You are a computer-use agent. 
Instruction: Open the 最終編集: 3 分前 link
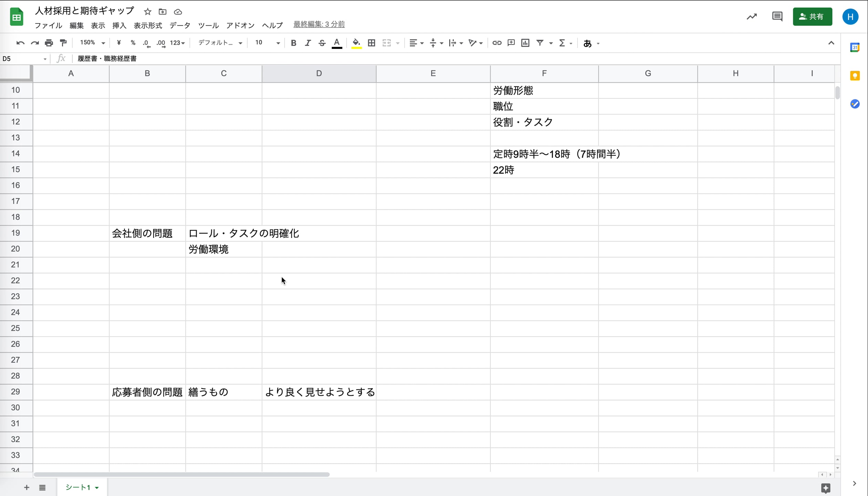319,24
